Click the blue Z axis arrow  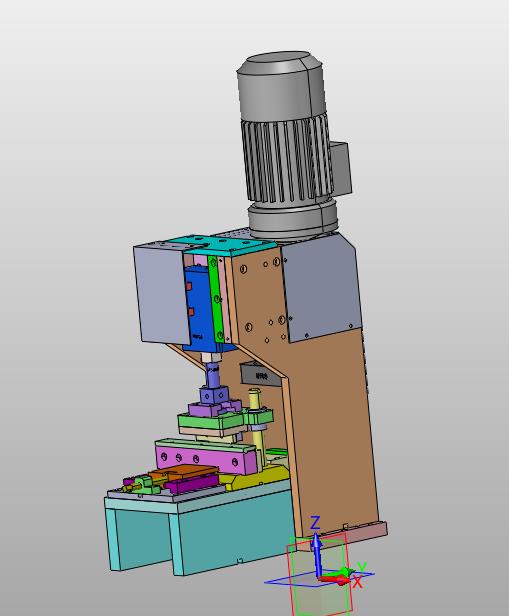(316, 554)
